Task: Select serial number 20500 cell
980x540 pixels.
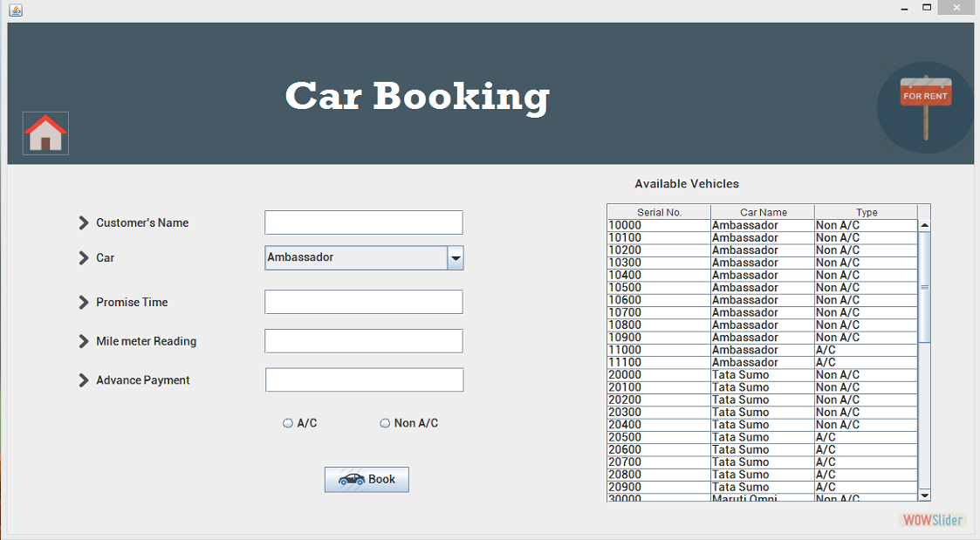Action: coord(659,438)
